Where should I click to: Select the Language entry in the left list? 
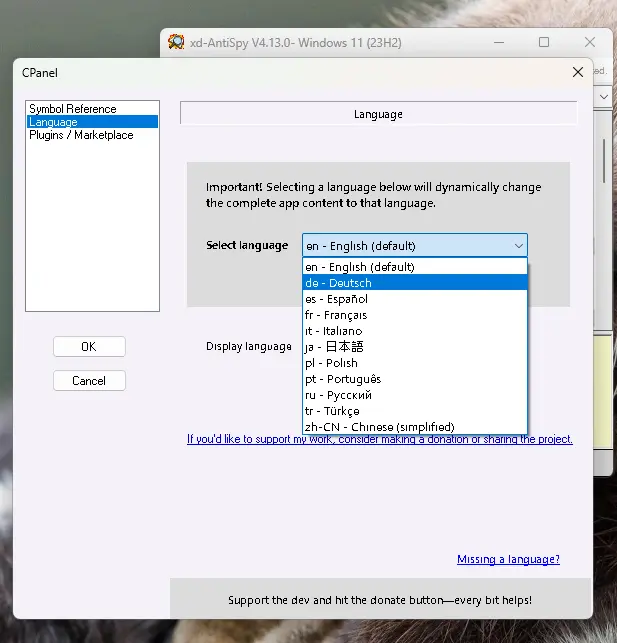(x=53, y=122)
